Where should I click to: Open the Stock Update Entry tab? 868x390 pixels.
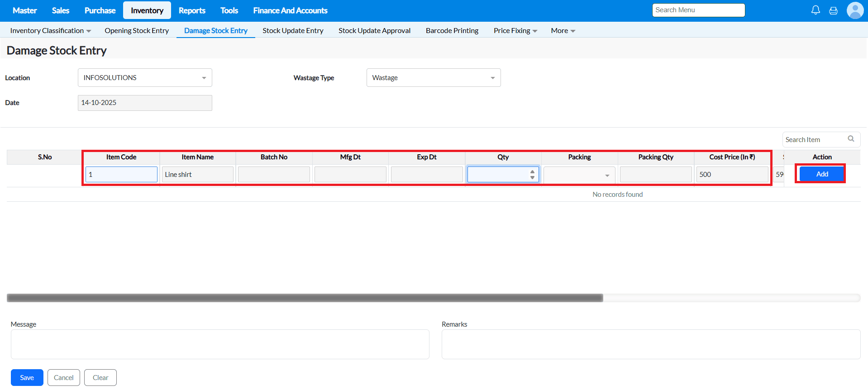pos(293,31)
